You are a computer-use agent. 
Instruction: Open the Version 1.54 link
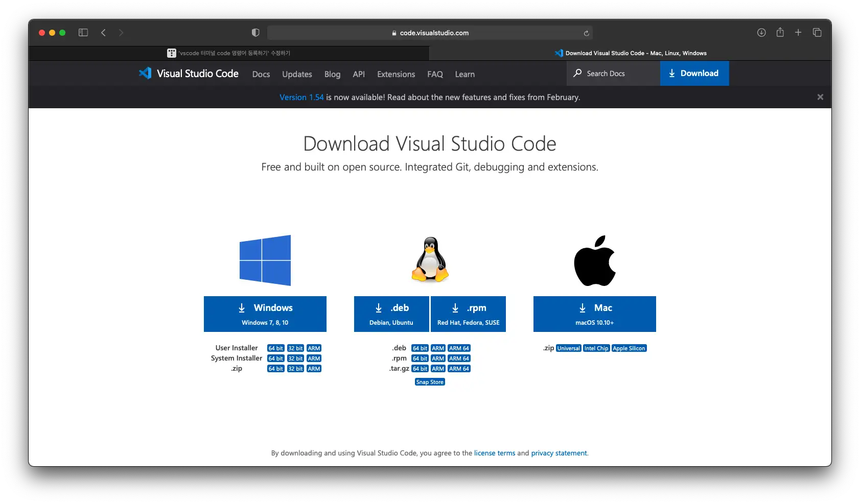(x=301, y=97)
